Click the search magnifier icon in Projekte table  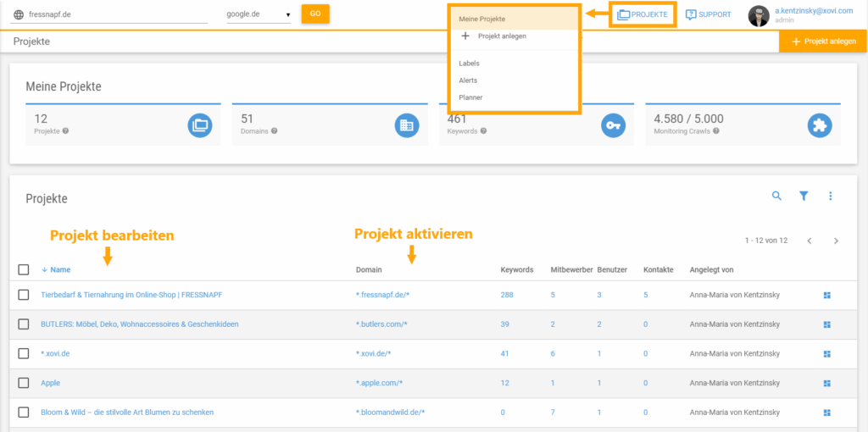click(x=776, y=196)
